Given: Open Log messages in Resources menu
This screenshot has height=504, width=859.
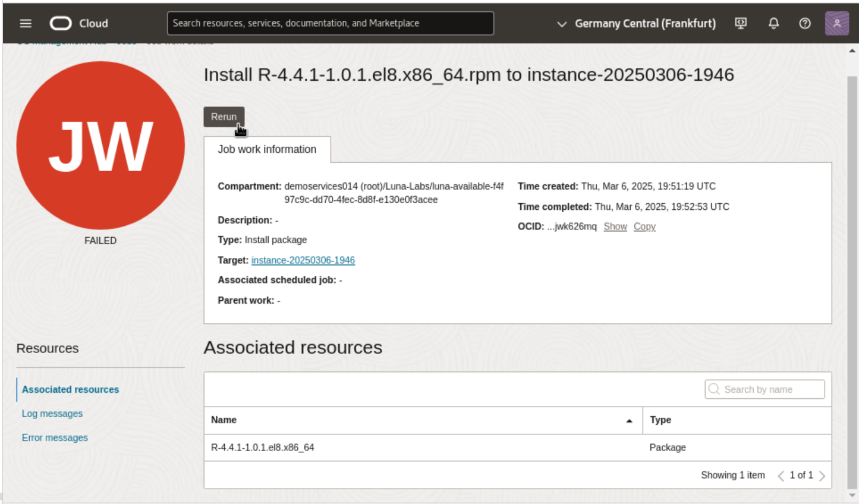Looking at the screenshot, I should coord(52,414).
